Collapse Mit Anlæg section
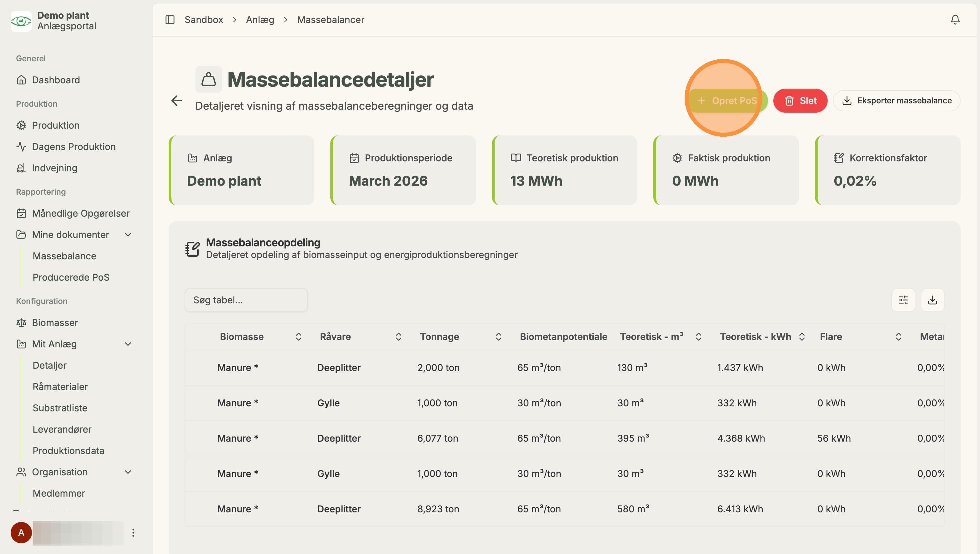 pos(128,344)
